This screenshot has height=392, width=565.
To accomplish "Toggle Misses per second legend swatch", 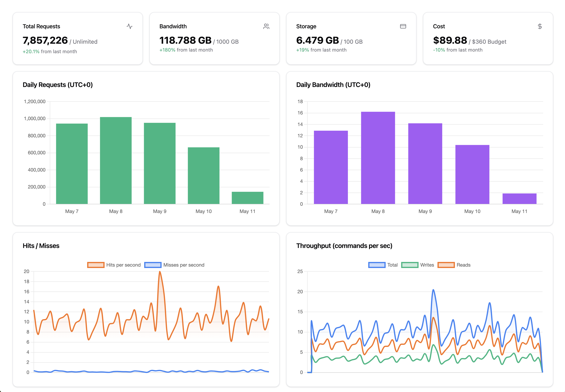I will coord(153,265).
